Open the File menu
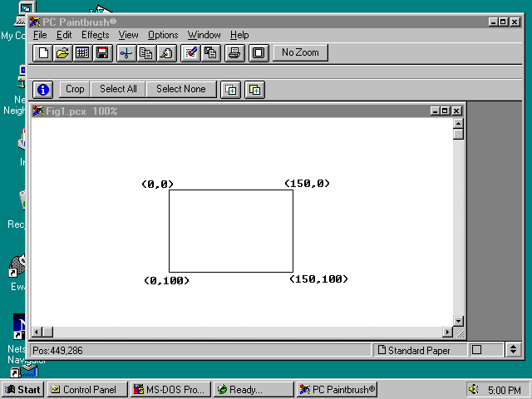 [40, 35]
